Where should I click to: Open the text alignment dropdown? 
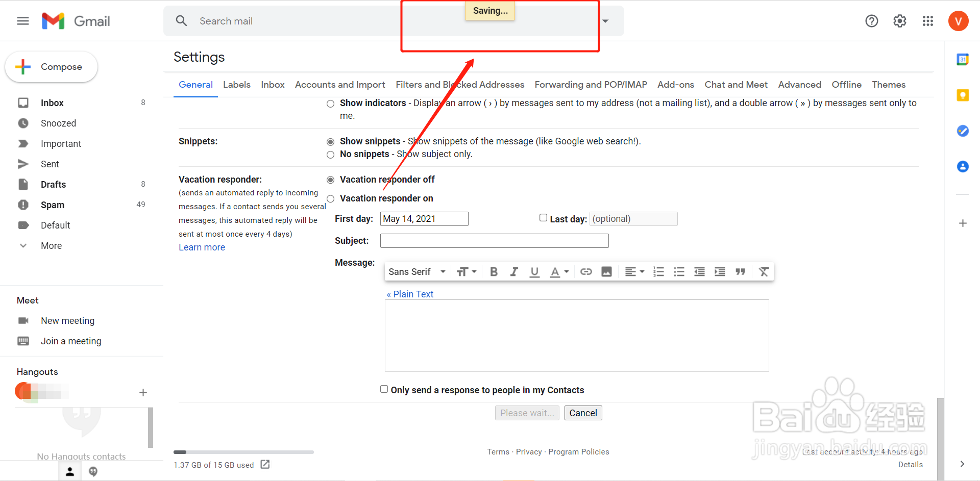634,271
